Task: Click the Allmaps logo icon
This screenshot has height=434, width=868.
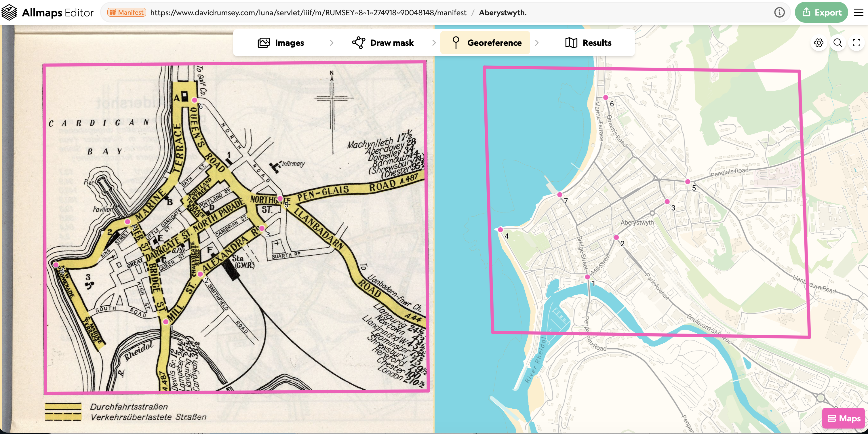Action: pos(9,12)
